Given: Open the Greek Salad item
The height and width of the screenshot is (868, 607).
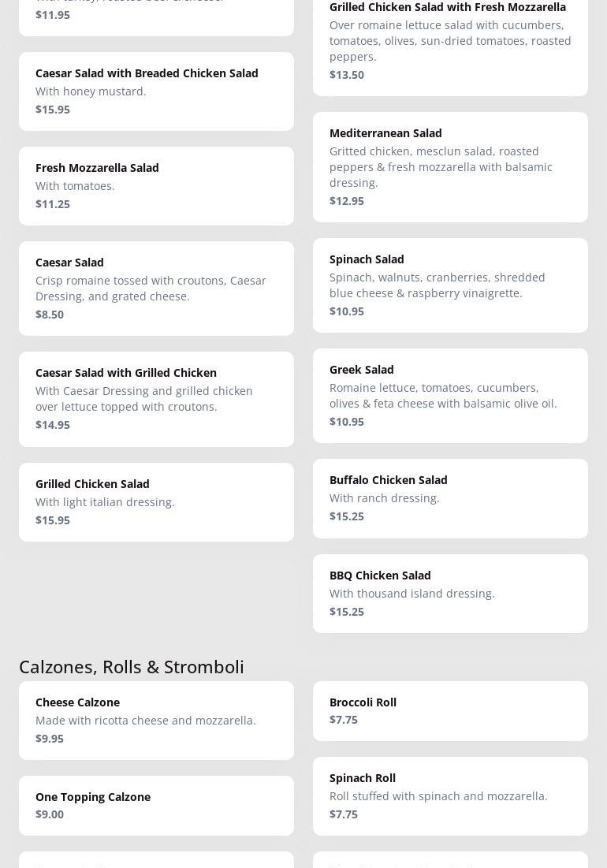Looking at the screenshot, I should (450, 396).
